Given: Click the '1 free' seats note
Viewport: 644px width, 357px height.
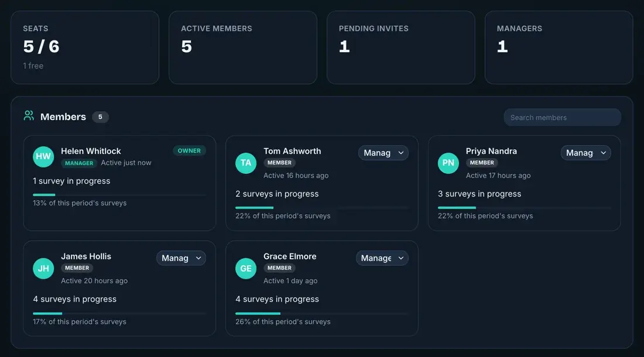Looking at the screenshot, I should (x=33, y=66).
